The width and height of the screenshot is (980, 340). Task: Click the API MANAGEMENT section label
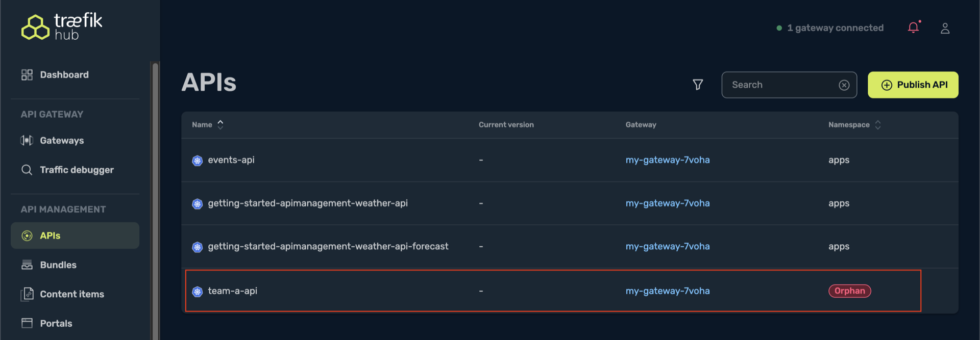pyautogui.click(x=63, y=210)
